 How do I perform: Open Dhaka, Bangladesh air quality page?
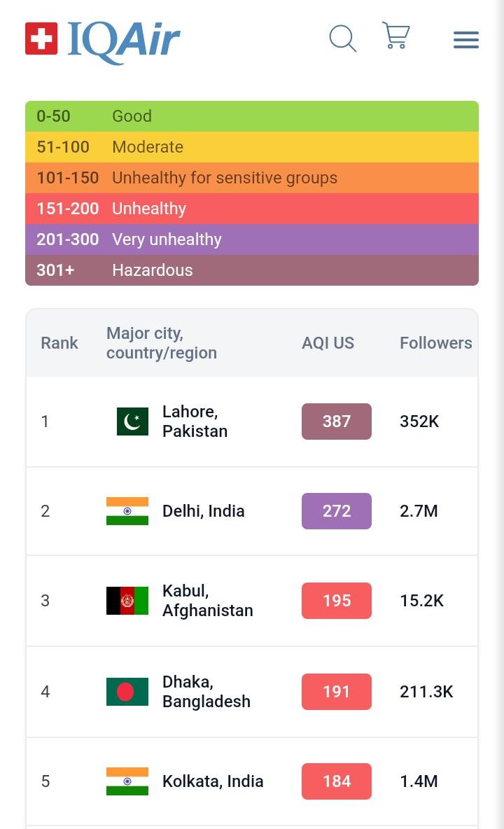(206, 692)
